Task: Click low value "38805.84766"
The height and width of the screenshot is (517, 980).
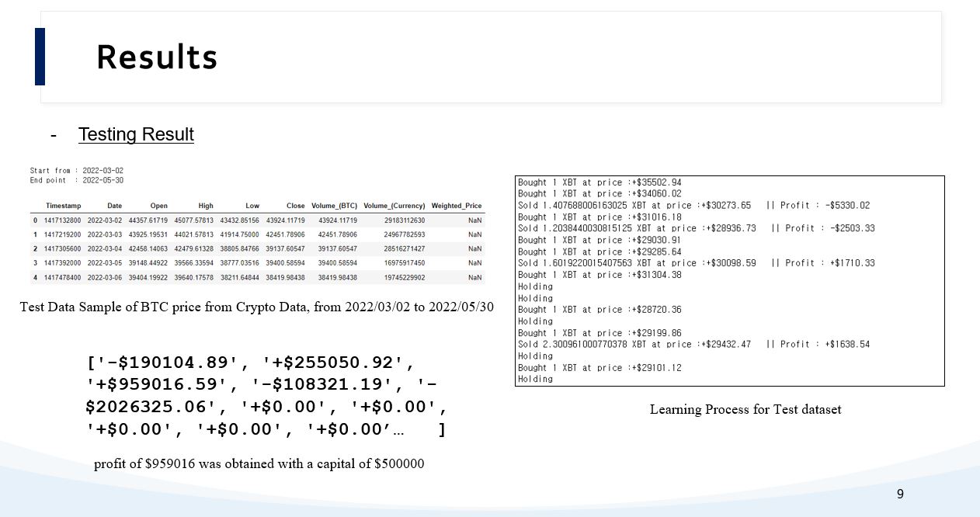Action: pos(240,248)
